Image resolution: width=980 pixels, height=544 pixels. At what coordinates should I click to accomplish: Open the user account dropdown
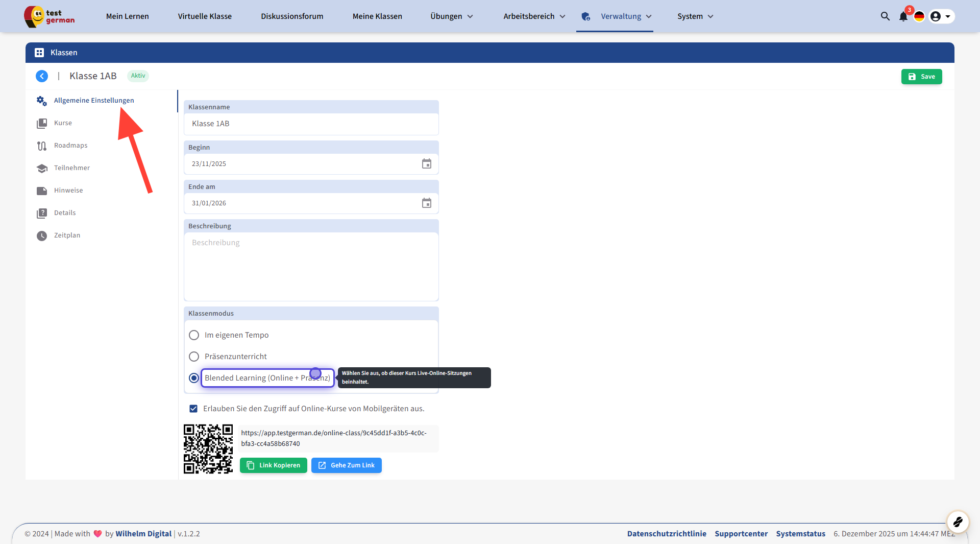(941, 16)
